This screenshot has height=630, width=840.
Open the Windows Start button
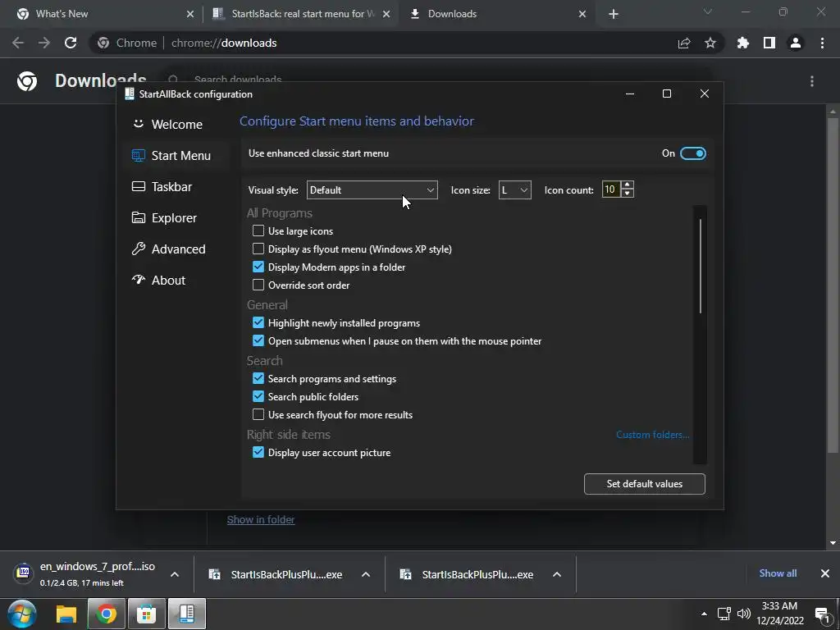pos(22,614)
